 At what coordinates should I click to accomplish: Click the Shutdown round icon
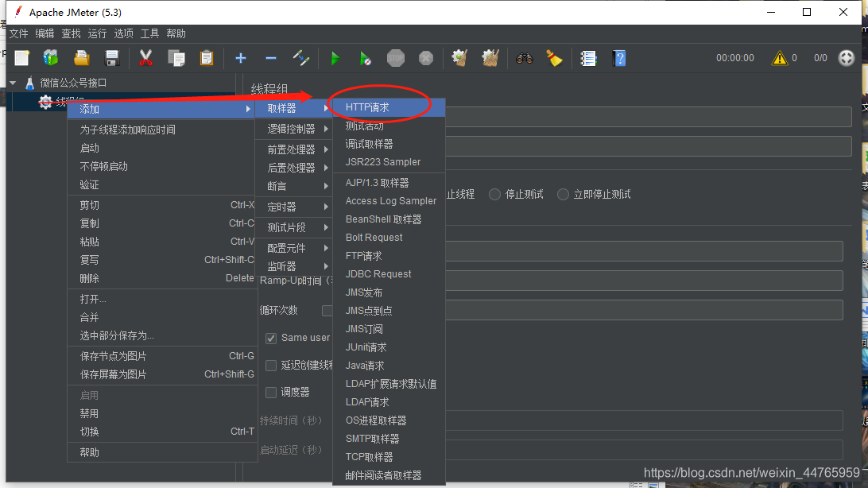click(x=426, y=58)
